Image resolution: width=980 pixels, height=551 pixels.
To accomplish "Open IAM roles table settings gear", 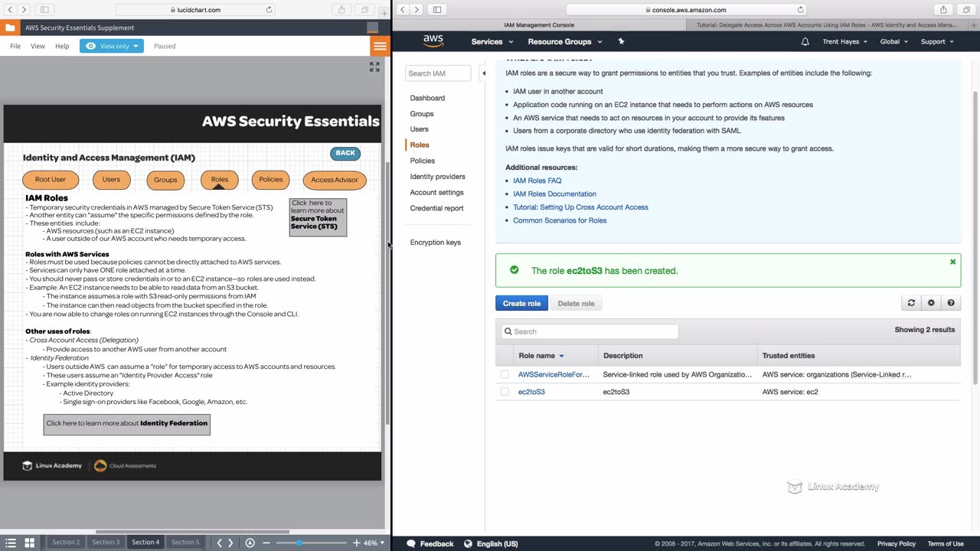I will tap(931, 303).
